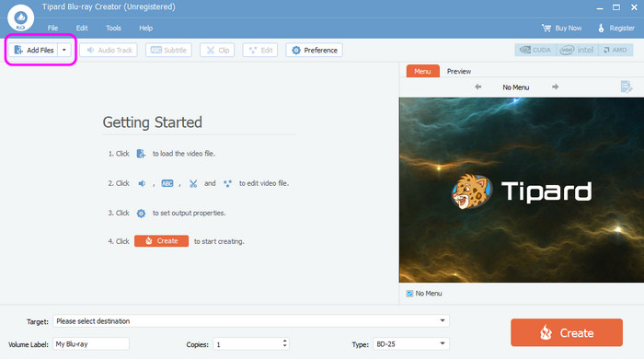The image size is (644, 359).
Task: Go to next menu template arrow
Action: tap(556, 87)
